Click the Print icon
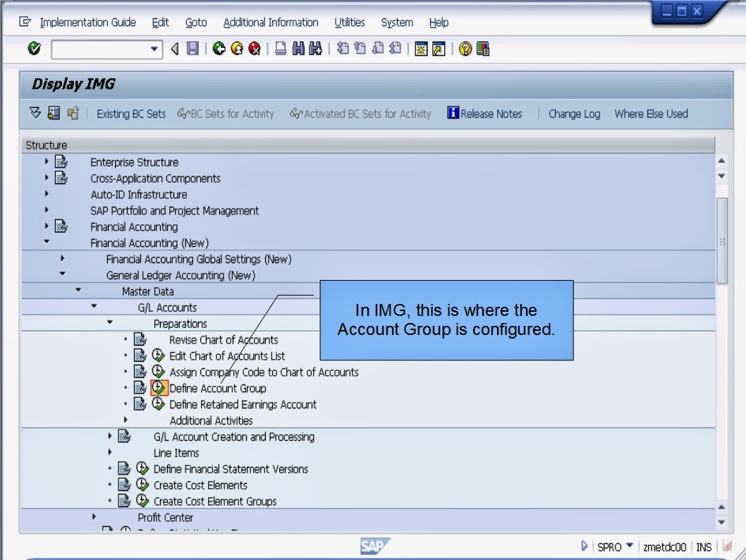The image size is (746, 560). 281,48
